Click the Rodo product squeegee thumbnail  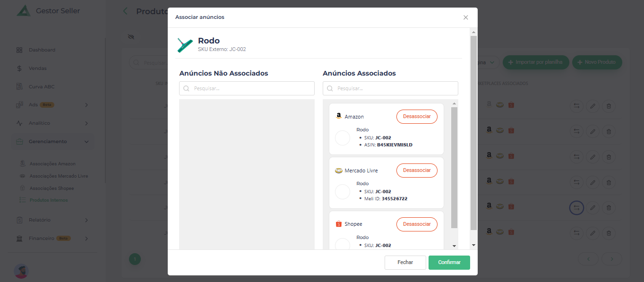coord(185,45)
